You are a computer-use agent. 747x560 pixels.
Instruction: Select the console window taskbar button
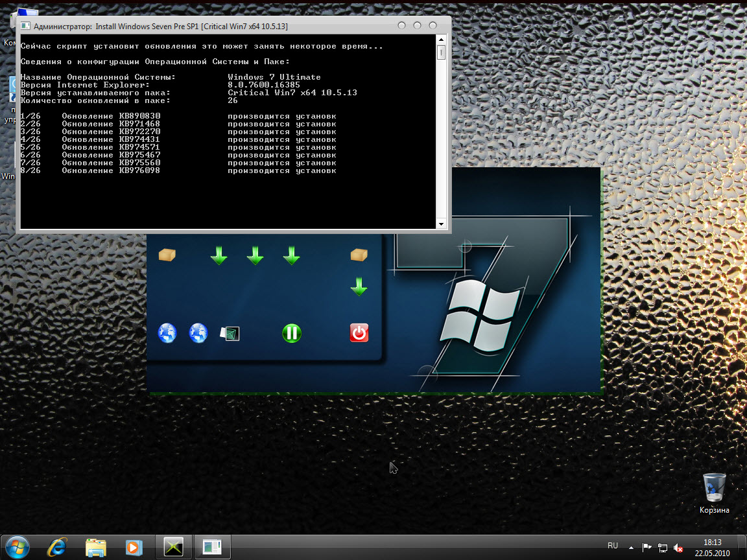[212, 547]
